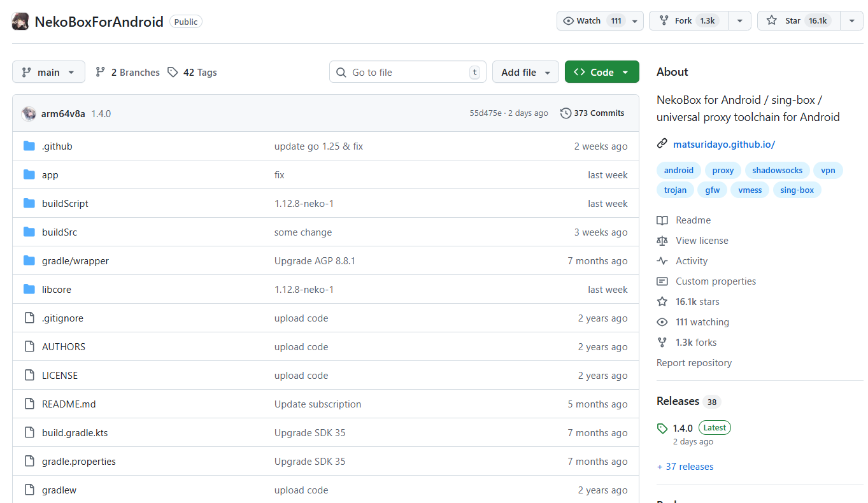
Task: Select the vpn topic tag
Action: click(828, 170)
